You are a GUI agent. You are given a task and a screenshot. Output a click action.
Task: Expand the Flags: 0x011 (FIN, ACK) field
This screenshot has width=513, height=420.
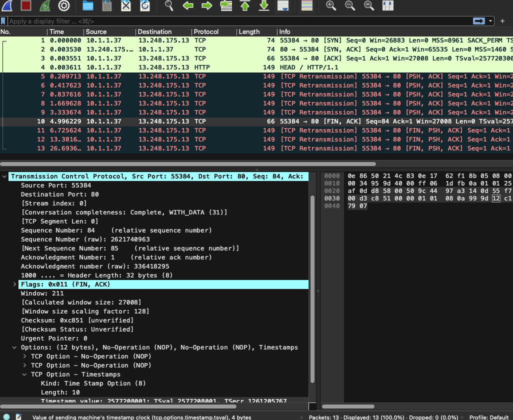(14, 284)
